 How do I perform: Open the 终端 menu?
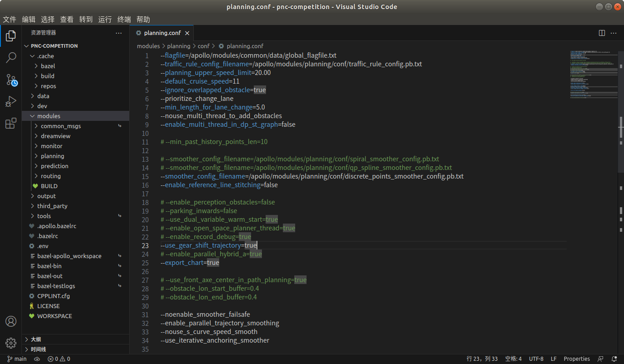[124, 19]
